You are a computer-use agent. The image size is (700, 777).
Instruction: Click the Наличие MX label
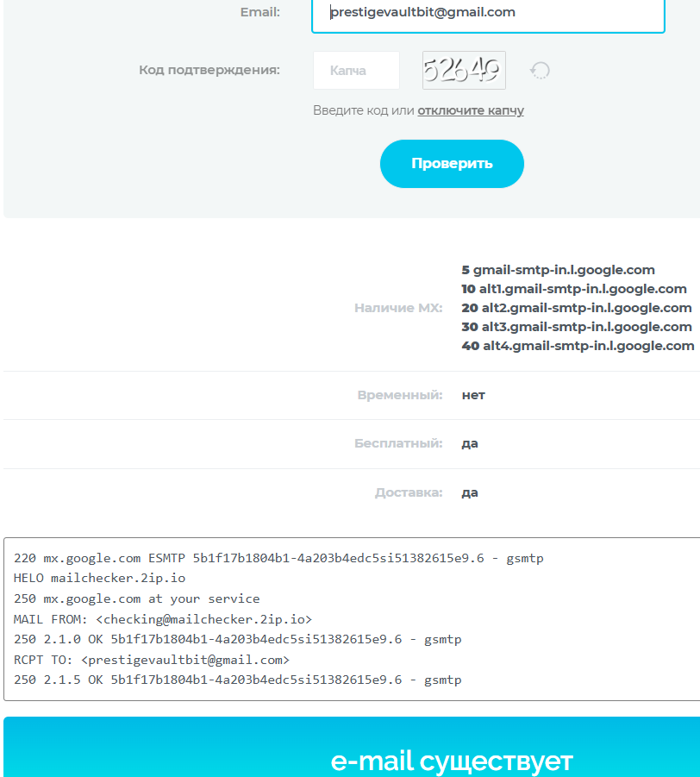pos(398,308)
